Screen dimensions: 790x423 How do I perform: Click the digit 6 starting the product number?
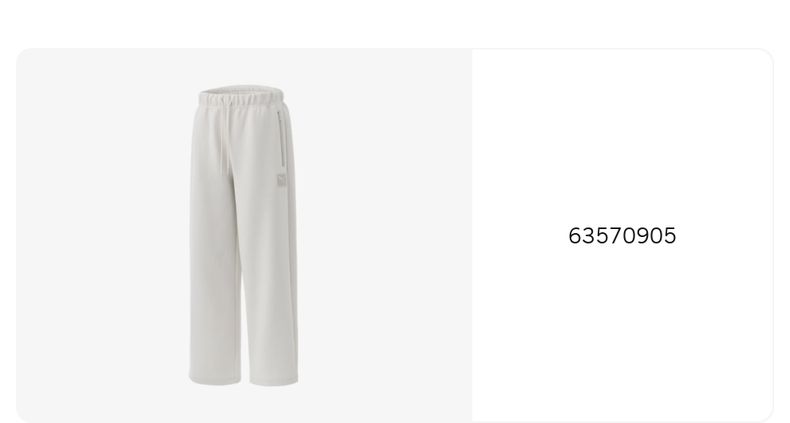click(575, 236)
